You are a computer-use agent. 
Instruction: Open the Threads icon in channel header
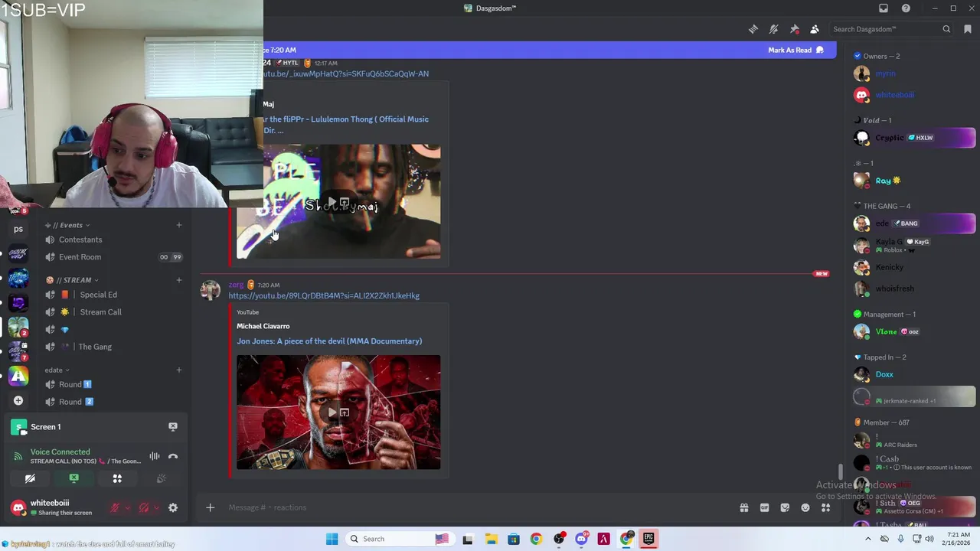753,29
